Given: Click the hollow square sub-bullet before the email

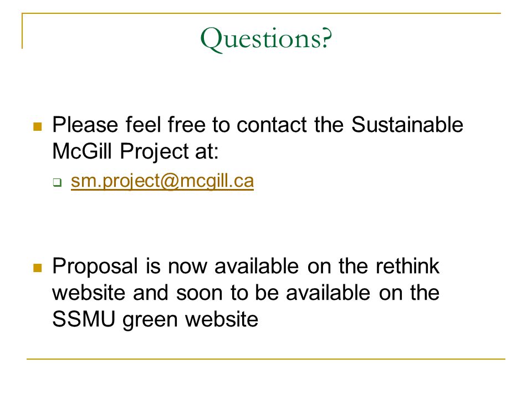Looking at the screenshot, I should click(57, 182).
